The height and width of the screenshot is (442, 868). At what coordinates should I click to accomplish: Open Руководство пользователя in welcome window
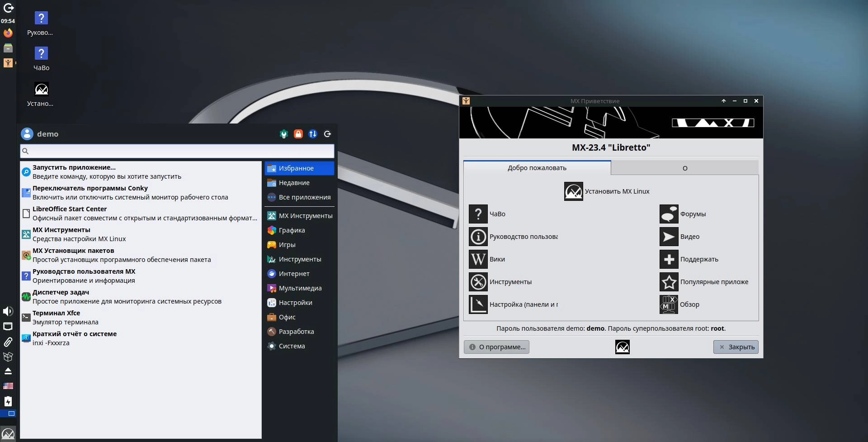[x=514, y=237]
